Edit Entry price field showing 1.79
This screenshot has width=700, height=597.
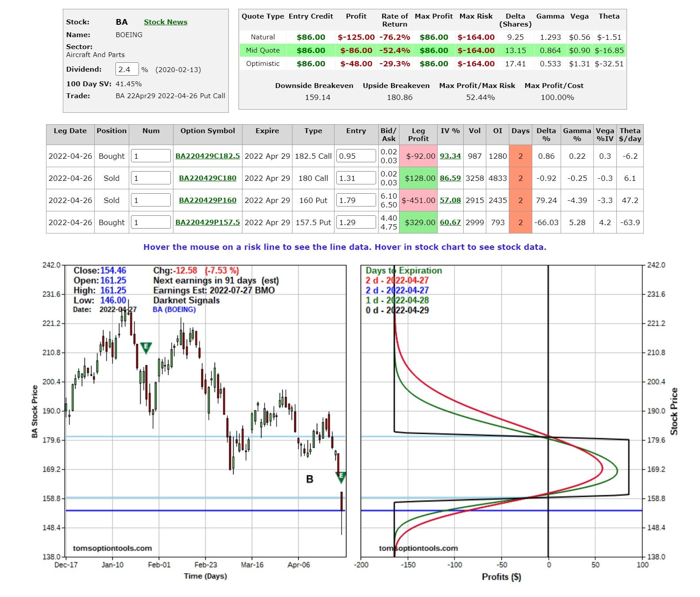356,200
